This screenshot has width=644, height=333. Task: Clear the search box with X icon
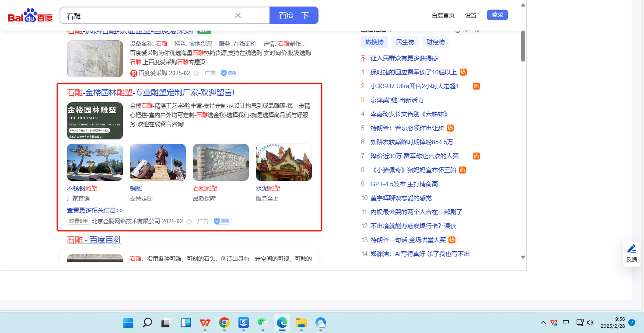(238, 15)
